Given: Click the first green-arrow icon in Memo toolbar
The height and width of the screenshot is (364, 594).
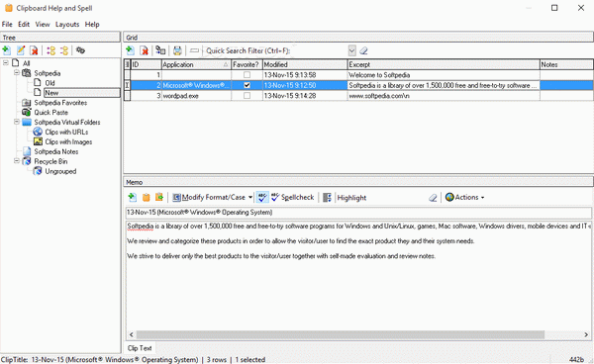Looking at the screenshot, I should tap(133, 197).
